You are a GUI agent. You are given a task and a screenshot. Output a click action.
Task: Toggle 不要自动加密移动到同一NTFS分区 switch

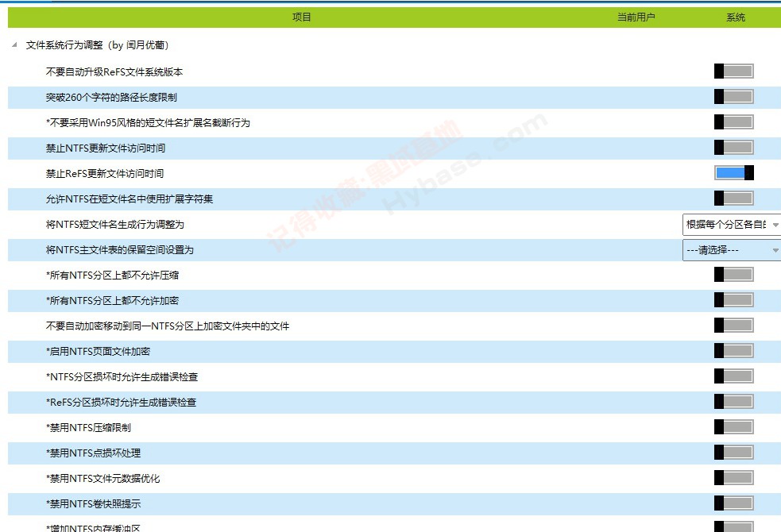pos(733,325)
